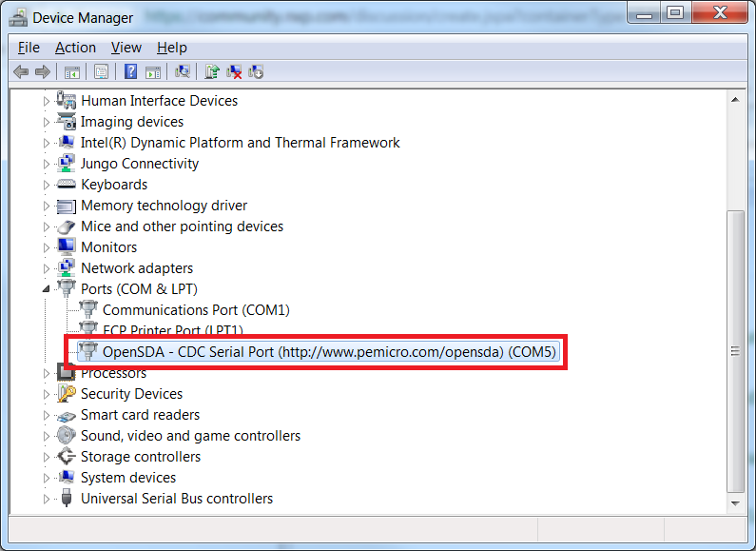The image size is (756, 551).
Task: Scan for hardware changes toolbar icon
Action: coord(183,72)
